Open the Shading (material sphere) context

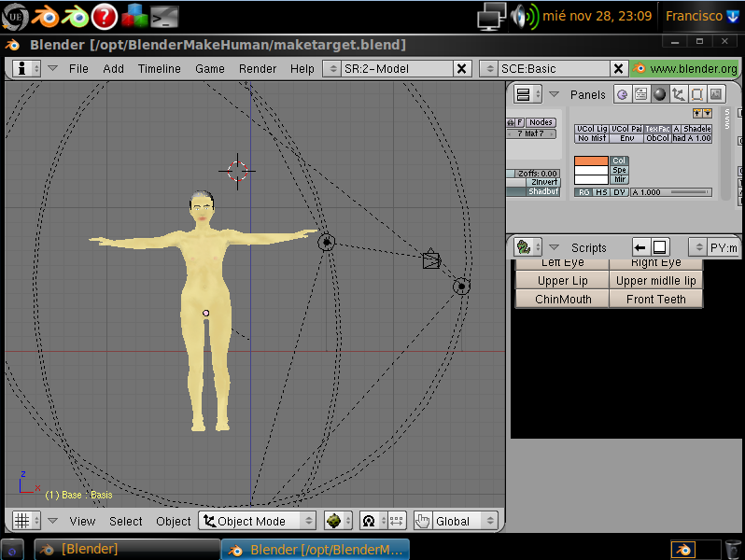click(659, 94)
